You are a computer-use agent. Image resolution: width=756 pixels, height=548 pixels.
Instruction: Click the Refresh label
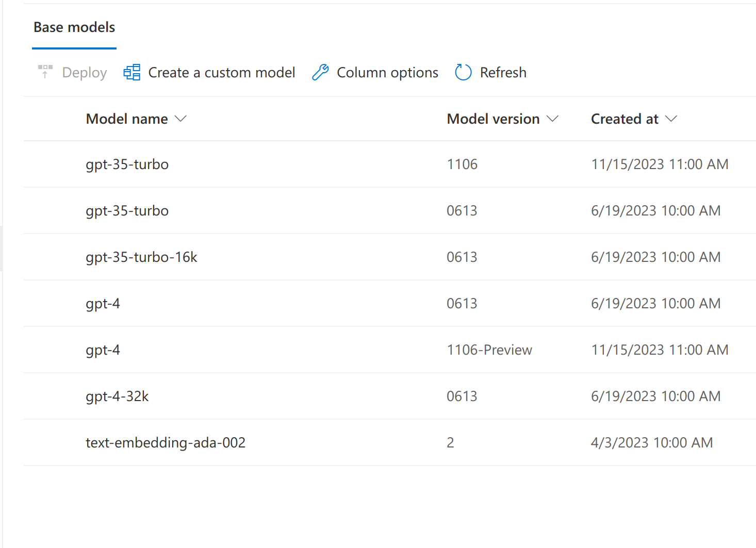pos(503,73)
